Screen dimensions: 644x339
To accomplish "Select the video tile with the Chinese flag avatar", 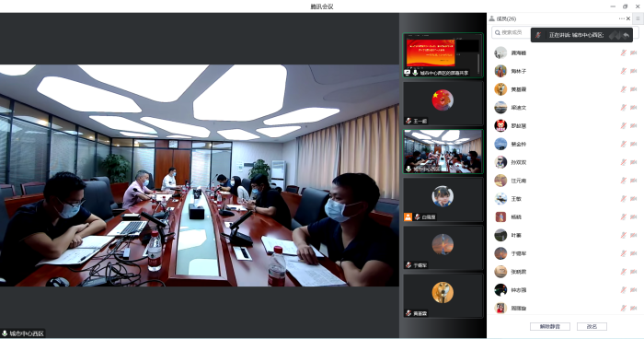I will click(x=443, y=103).
